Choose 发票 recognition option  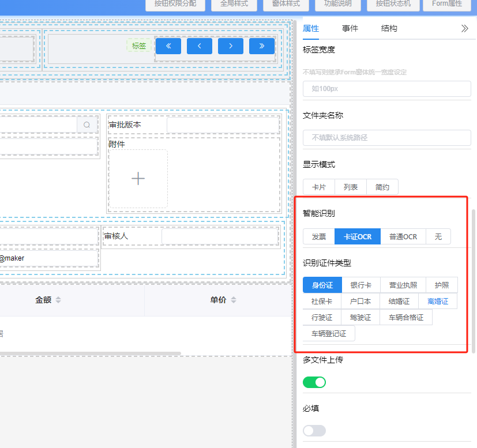pos(319,236)
